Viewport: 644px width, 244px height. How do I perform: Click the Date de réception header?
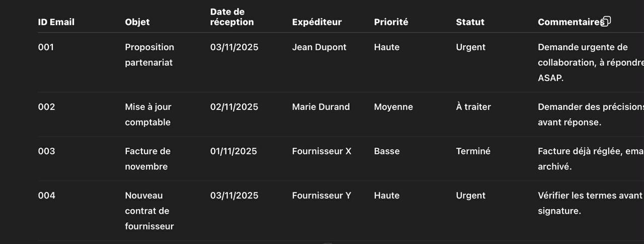click(232, 17)
